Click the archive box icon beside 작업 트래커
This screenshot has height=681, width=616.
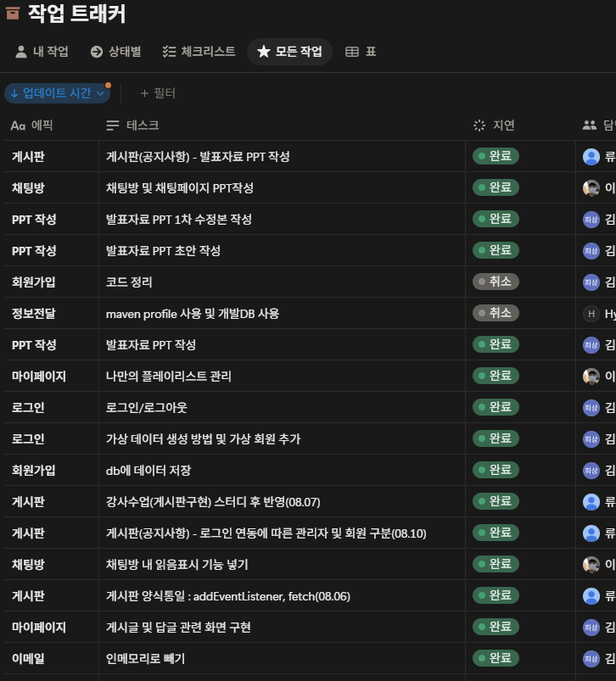(x=13, y=14)
